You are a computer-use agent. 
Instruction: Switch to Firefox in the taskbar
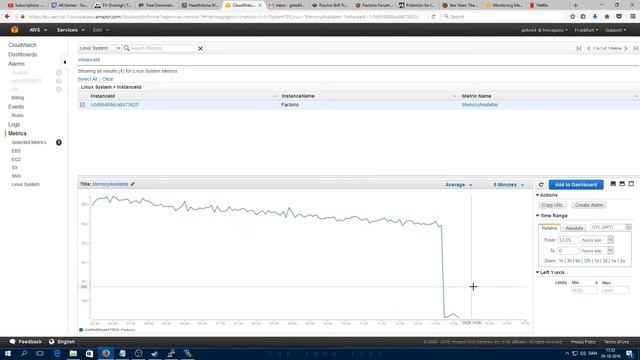coord(106,353)
